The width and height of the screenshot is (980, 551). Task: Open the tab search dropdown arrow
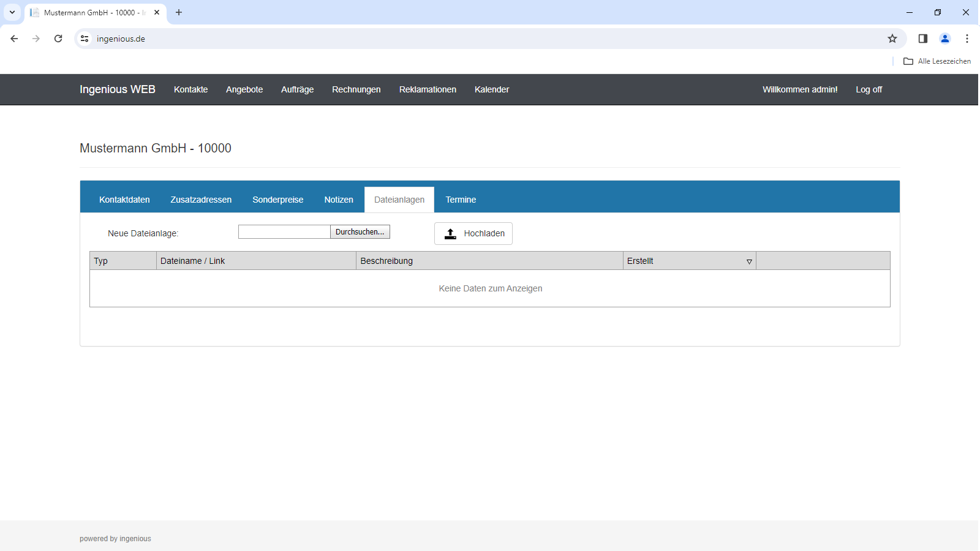click(12, 12)
